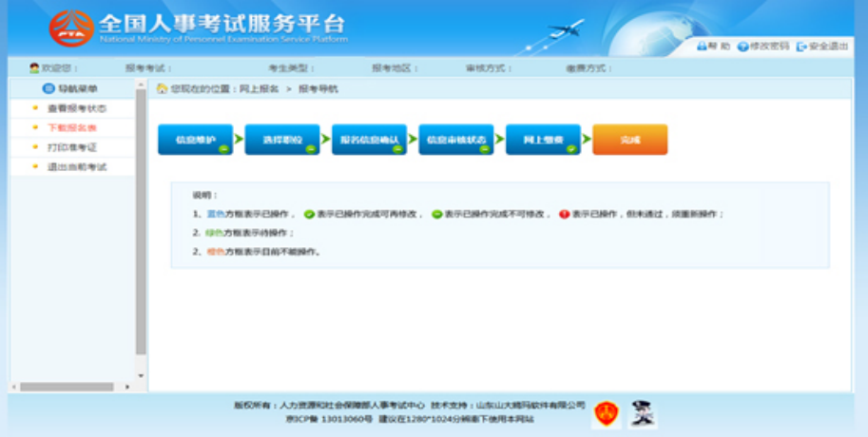Click the PTA platform logo
This screenshot has height=437, width=868.
72,28
